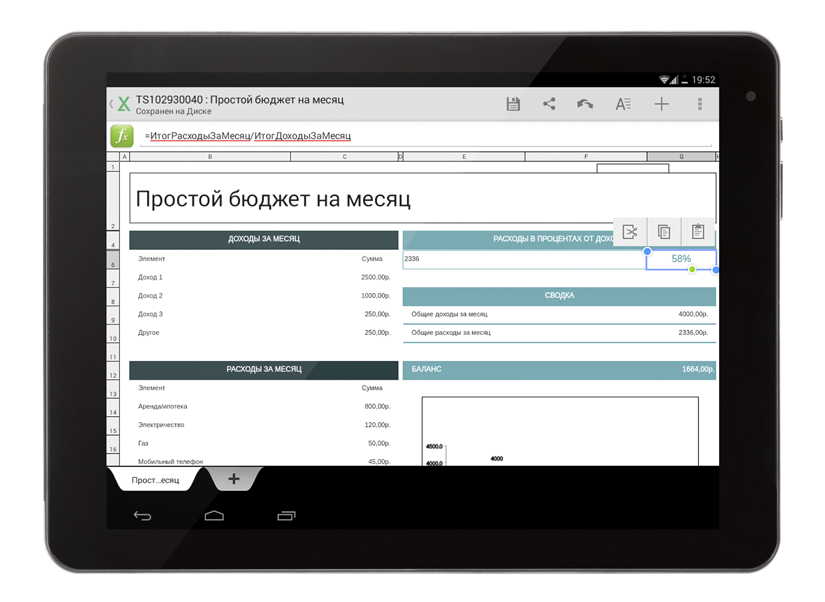Cut the selected cell using scissors icon
825x602 pixels.
pyautogui.click(x=630, y=232)
